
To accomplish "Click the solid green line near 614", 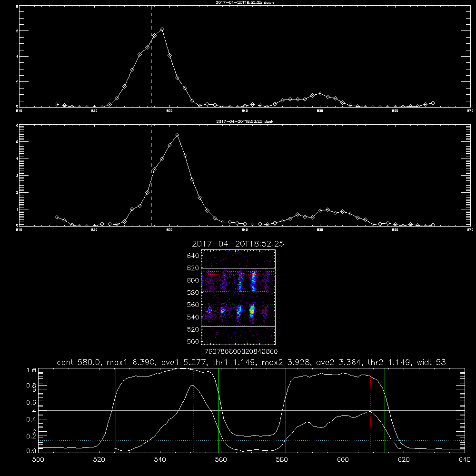I will pos(385,410).
